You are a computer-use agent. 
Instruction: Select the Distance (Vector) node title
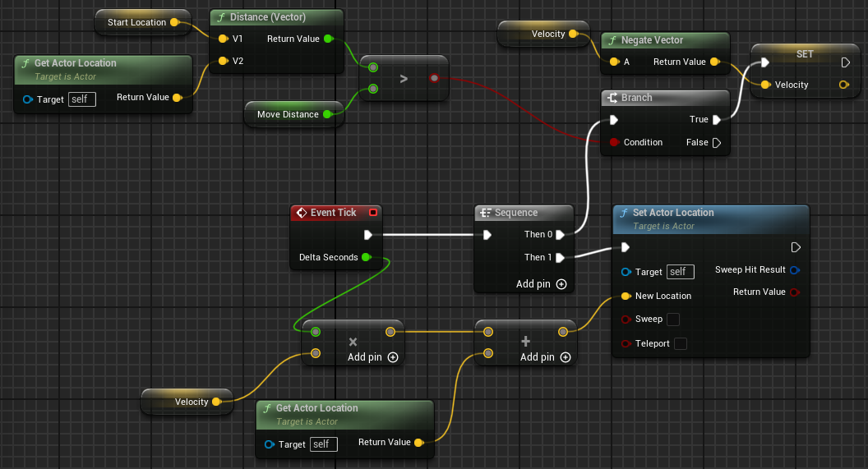pyautogui.click(x=267, y=17)
